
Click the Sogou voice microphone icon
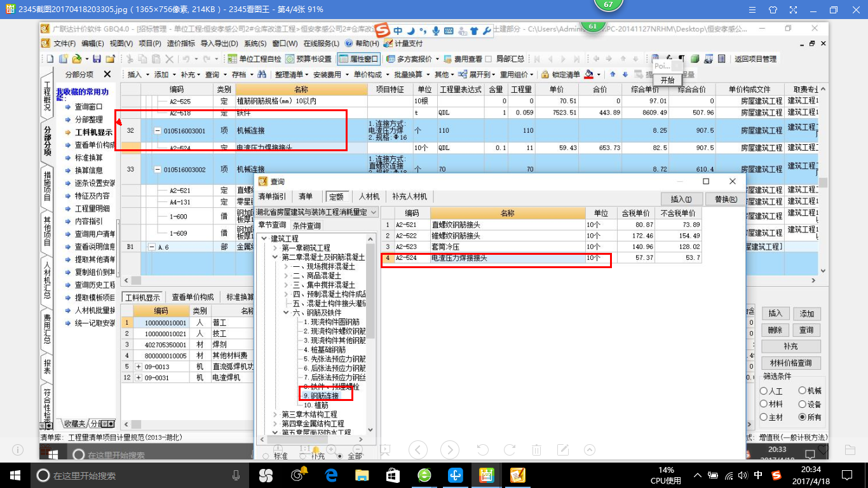click(436, 30)
